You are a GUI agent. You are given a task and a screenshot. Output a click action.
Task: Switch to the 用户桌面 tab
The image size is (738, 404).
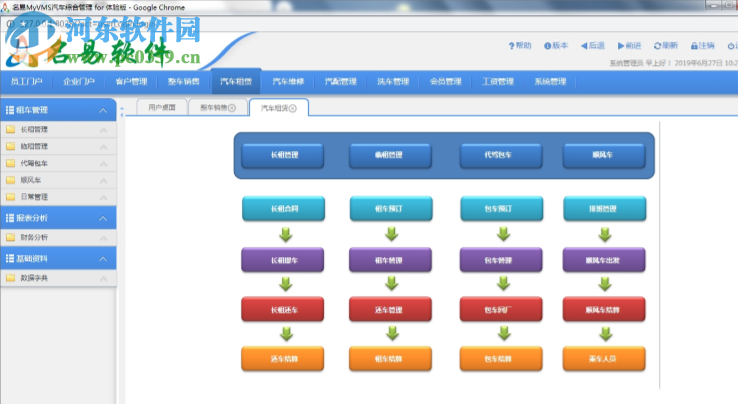click(x=162, y=107)
